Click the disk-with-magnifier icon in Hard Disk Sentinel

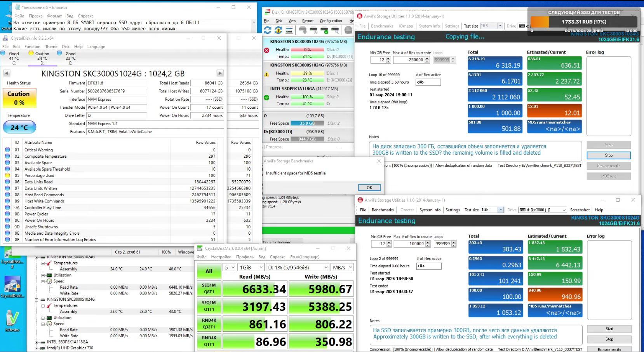[335, 30]
